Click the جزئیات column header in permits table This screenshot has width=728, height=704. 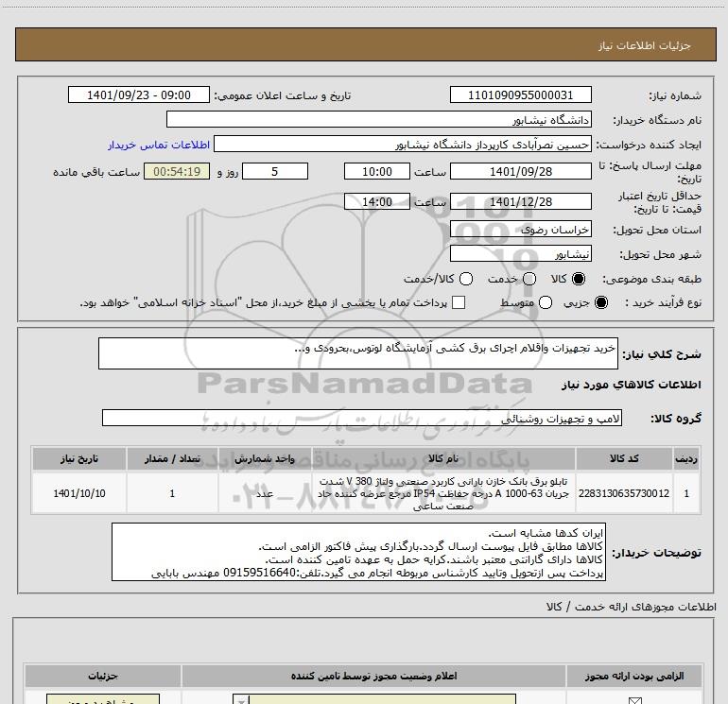(103, 676)
